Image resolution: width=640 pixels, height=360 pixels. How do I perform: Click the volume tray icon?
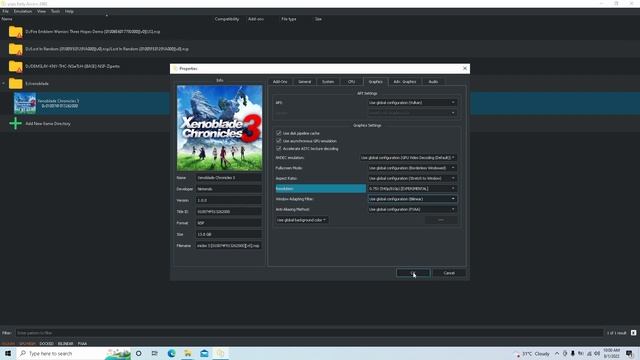(597, 353)
